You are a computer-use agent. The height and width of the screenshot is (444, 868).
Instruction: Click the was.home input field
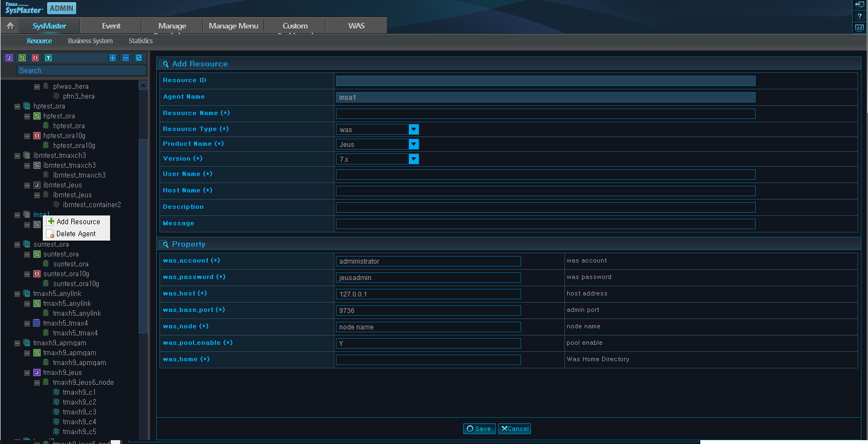428,360
